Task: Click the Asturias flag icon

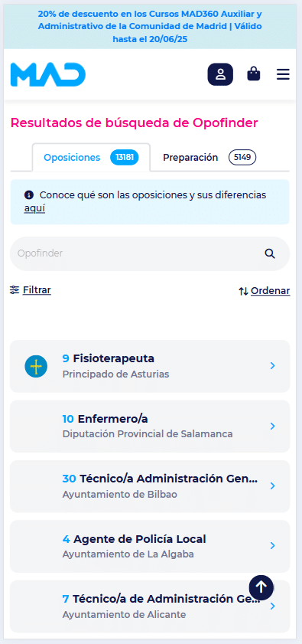Action: (x=36, y=366)
